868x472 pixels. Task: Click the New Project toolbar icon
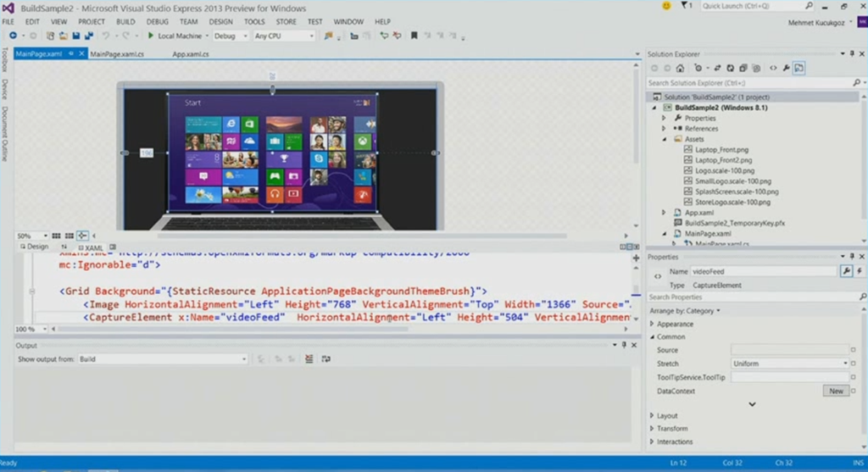point(50,36)
